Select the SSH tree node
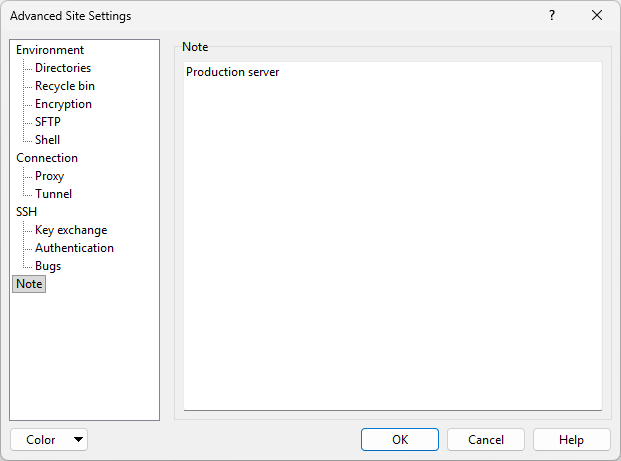Viewport: 621px width, 461px height. pos(26,212)
